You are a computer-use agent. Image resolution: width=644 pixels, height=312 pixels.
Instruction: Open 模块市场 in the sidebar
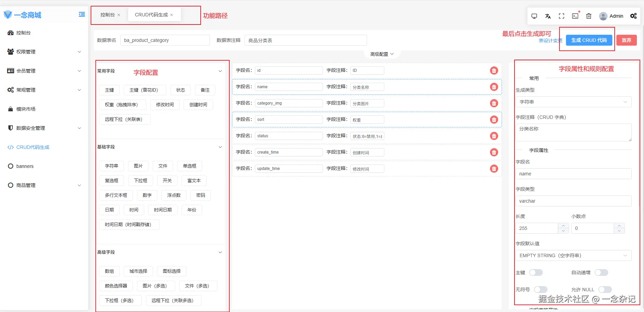44,109
